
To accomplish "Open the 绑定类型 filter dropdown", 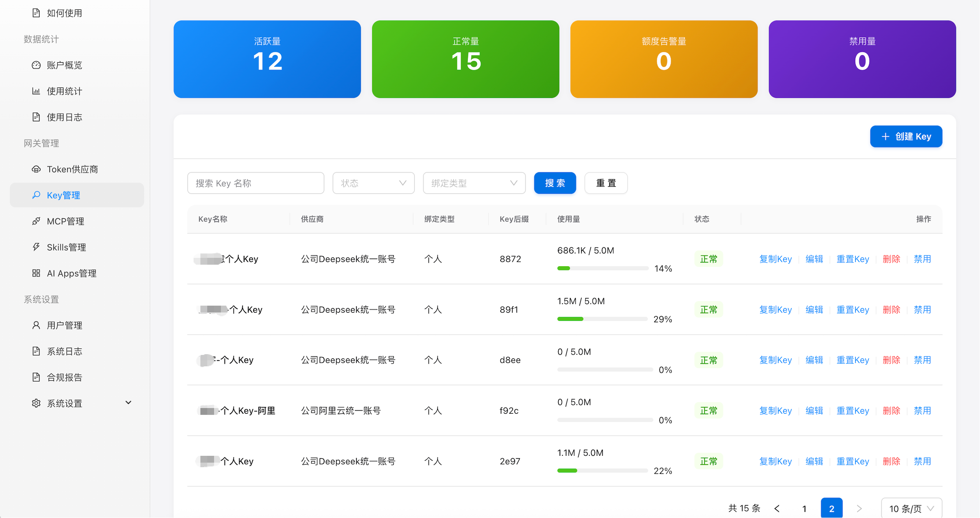I will pyautogui.click(x=474, y=183).
